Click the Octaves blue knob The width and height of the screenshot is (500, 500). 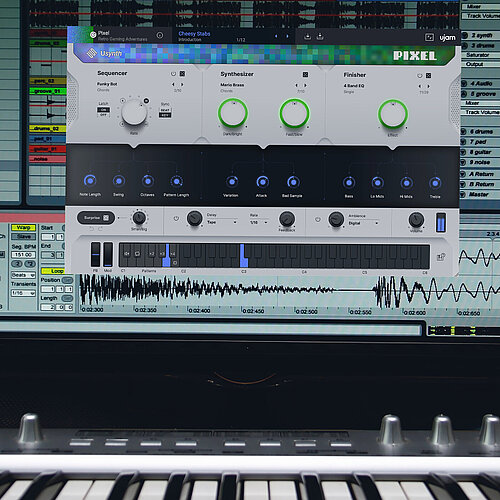(x=148, y=181)
